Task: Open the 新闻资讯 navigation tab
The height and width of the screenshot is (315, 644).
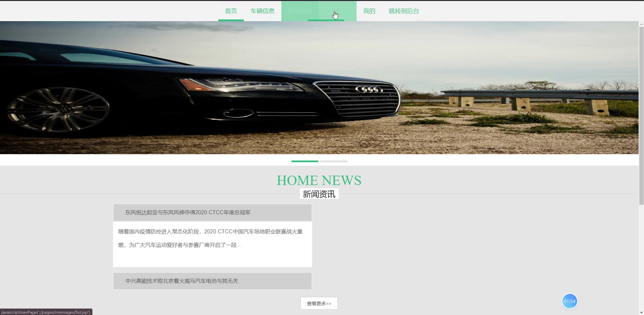Action: click(300, 11)
